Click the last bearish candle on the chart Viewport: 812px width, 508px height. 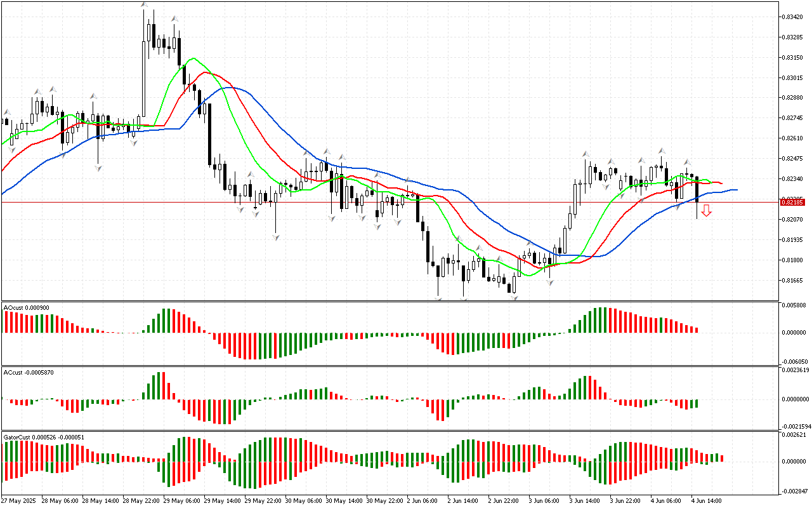pos(697,189)
